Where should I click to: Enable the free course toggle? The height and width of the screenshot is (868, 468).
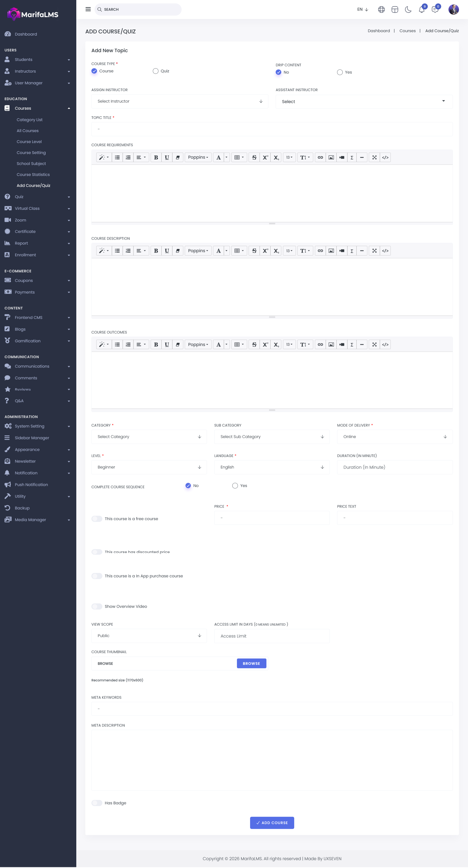point(97,519)
